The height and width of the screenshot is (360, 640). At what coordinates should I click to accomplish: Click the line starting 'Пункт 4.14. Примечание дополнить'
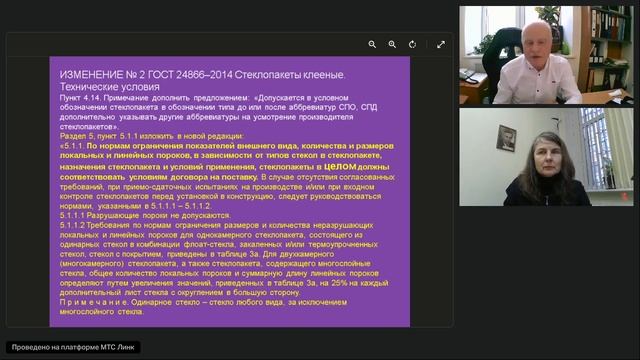204,98
